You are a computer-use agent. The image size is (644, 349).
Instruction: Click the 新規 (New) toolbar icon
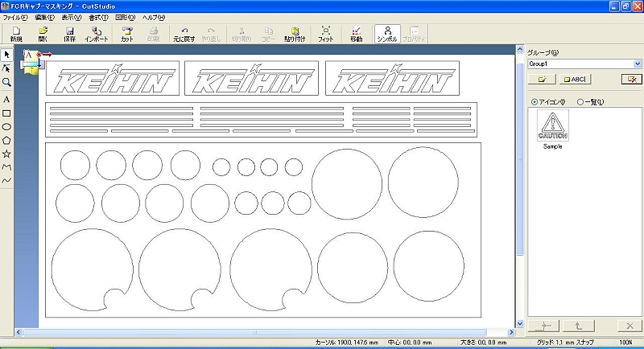coord(16,34)
